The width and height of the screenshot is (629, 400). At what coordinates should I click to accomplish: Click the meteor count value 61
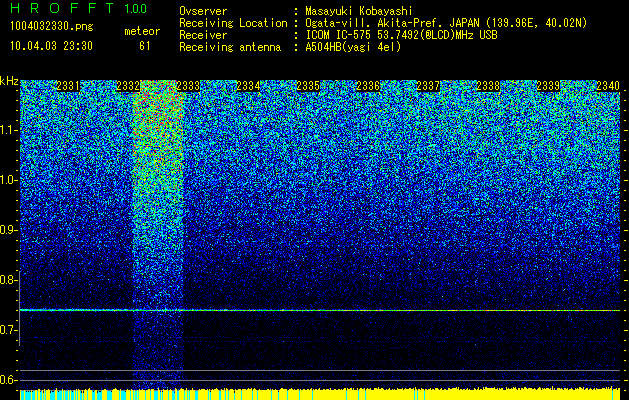[x=145, y=46]
